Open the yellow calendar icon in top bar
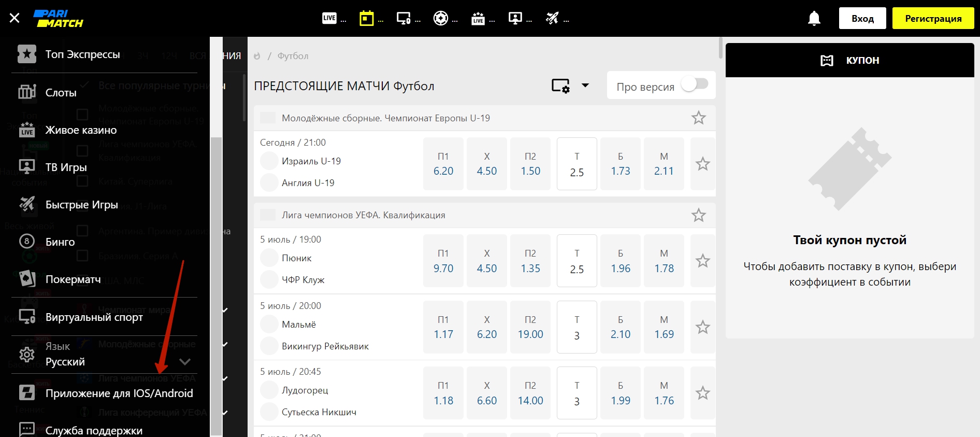The image size is (980, 437). pyautogui.click(x=367, y=19)
